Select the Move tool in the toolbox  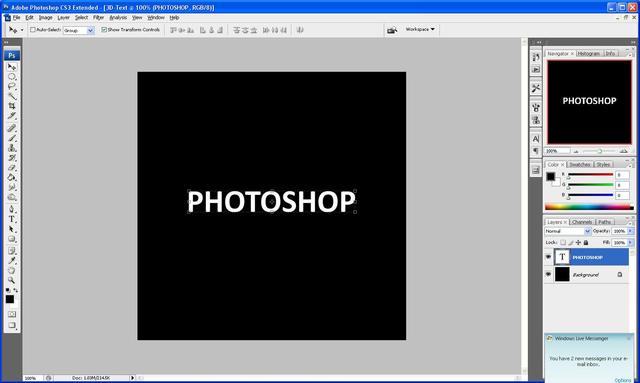click(x=12, y=67)
